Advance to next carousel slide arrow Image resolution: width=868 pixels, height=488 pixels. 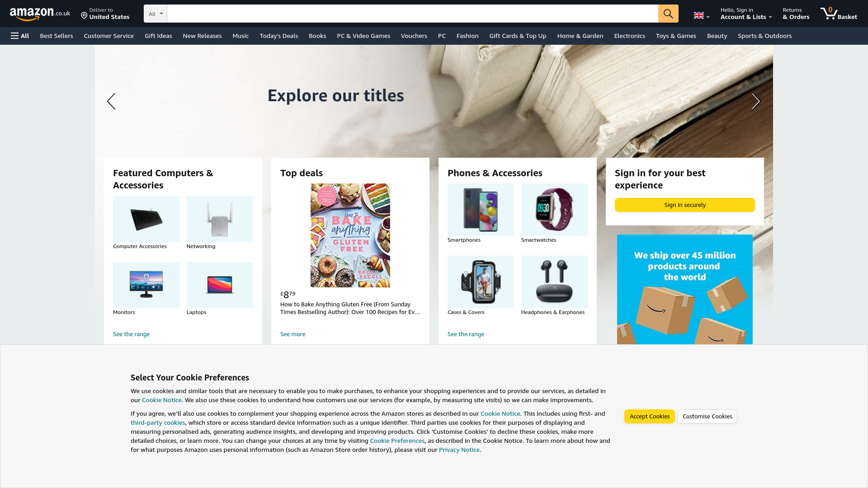pos(756,101)
